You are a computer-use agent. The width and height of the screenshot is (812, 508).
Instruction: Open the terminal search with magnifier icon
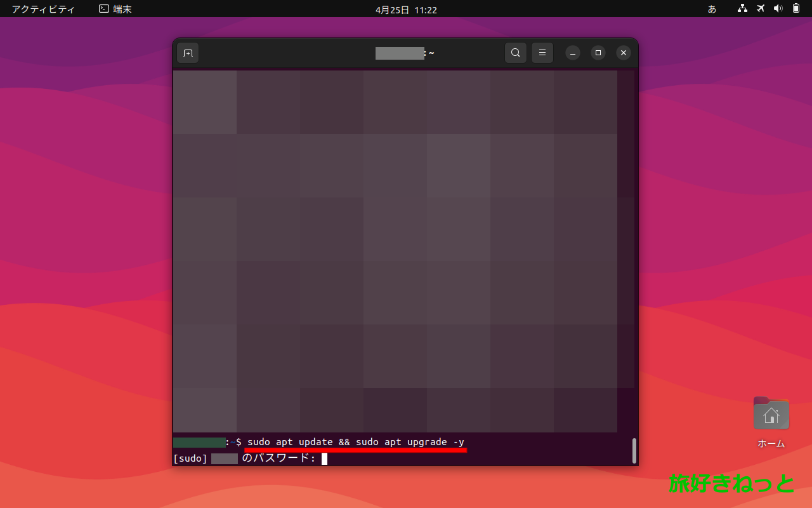pyautogui.click(x=515, y=53)
